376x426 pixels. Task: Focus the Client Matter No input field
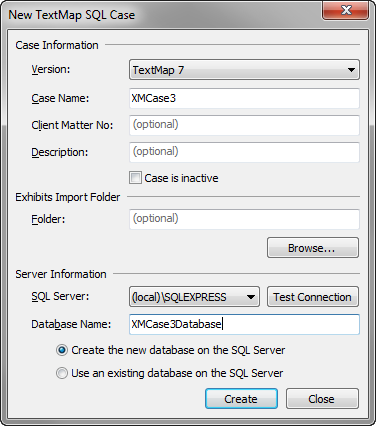click(244, 125)
